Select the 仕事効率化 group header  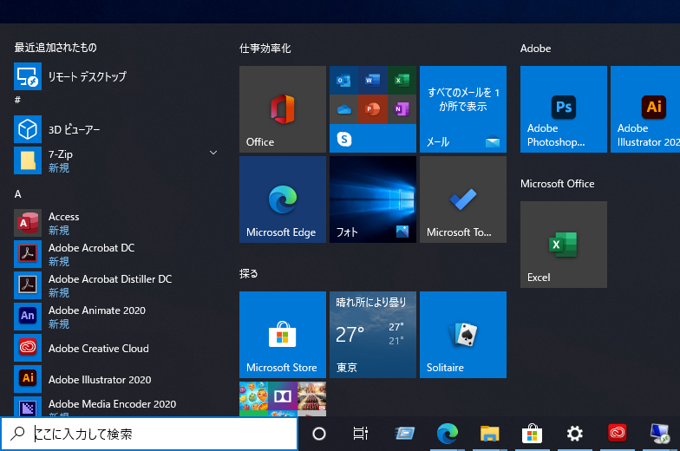tap(265, 48)
